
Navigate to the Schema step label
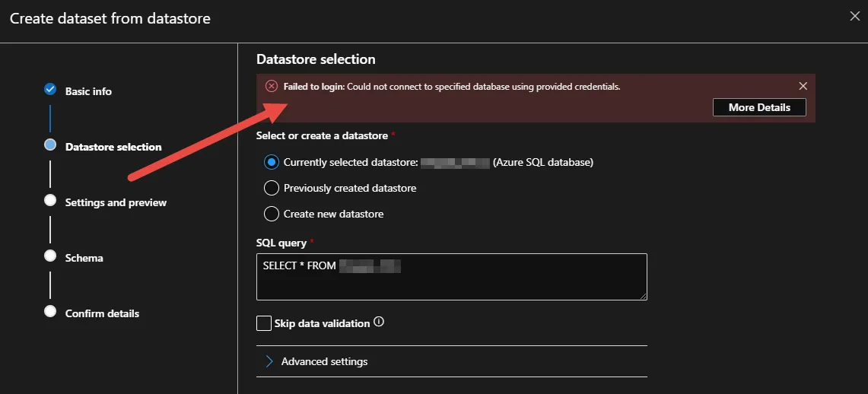click(84, 258)
